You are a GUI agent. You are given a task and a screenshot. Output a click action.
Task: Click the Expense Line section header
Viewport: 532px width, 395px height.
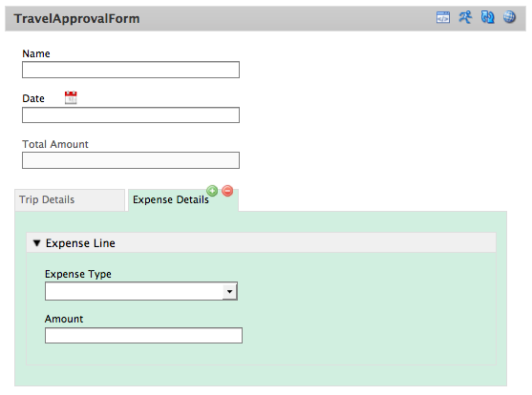(262, 242)
